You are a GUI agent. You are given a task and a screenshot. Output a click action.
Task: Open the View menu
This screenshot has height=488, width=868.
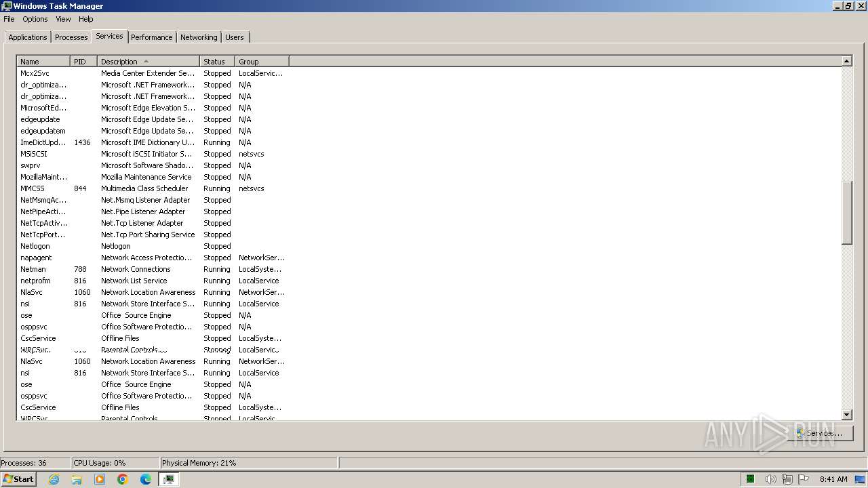63,19
